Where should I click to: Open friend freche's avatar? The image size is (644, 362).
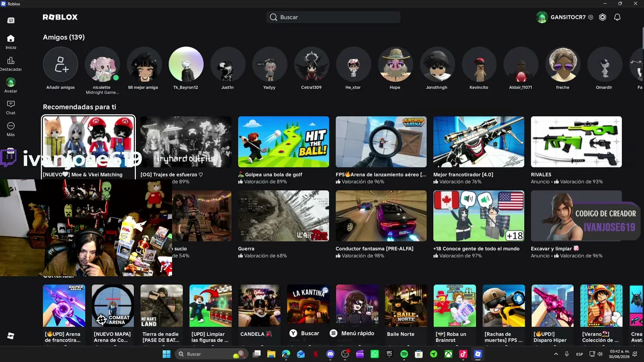pos(562,64)
